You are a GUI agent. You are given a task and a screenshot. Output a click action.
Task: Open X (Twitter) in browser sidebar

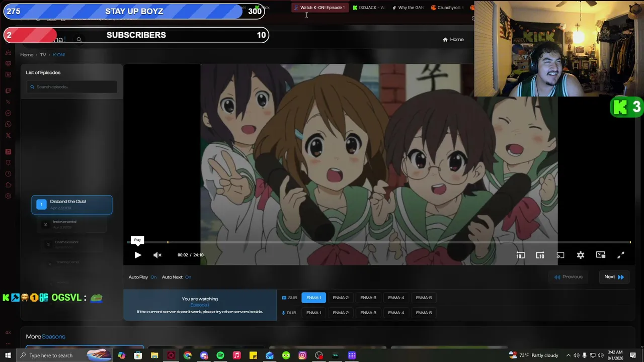tap(8, 135)
